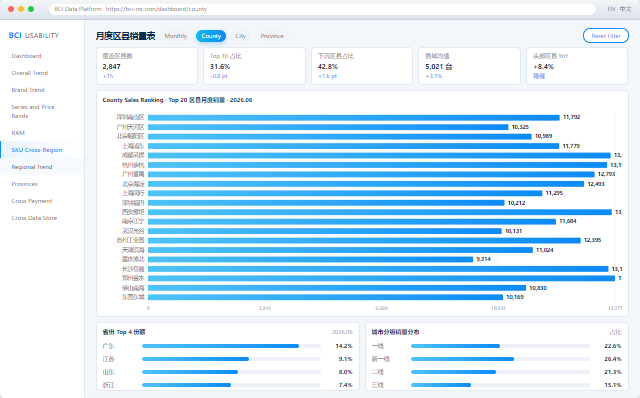Image resolution: width=640 pixels, height=398 pixels.
Task: Click the Reset Filter button
Action: tap(606, 36)
